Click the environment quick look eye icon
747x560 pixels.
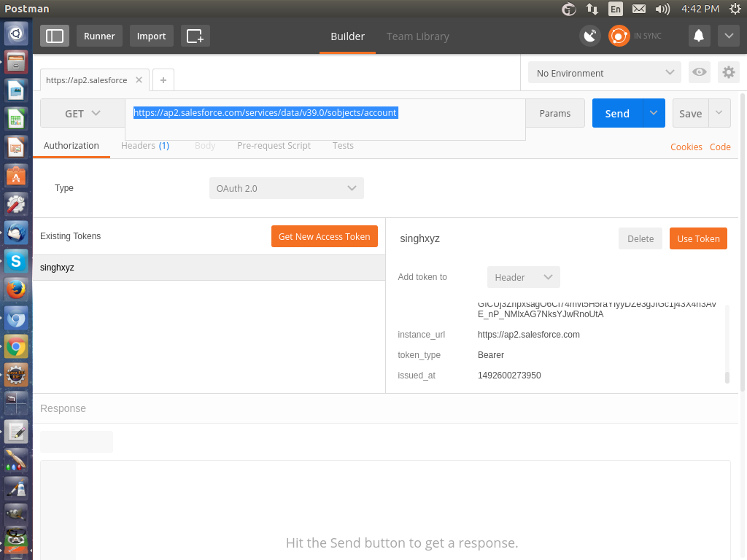point(700,72)
